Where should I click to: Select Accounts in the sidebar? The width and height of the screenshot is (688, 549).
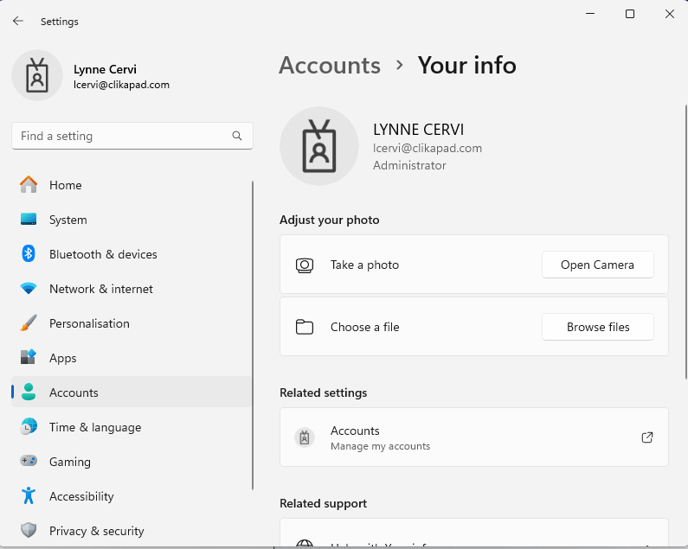pyautogui.click(x=74, y=393)
